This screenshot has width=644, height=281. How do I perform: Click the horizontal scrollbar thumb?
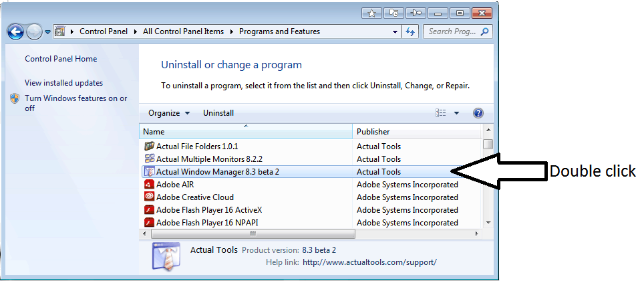253,233
